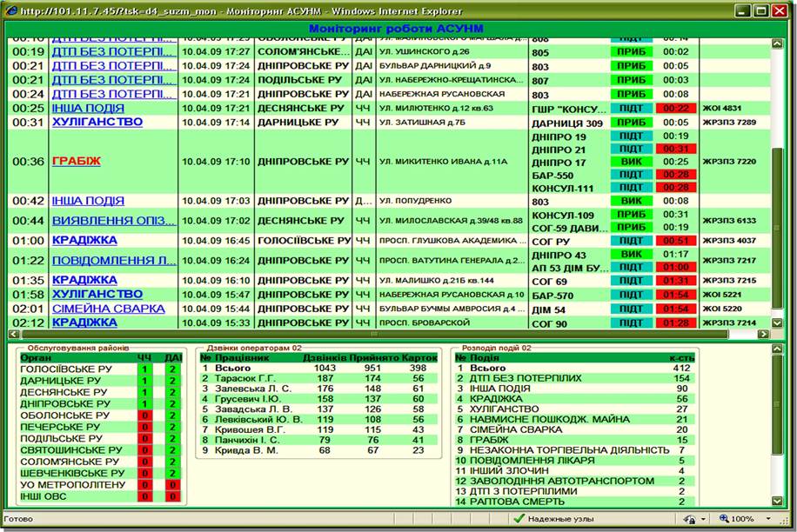Click events table scroll up arrow
797x532 pixels.
point(777,44)
